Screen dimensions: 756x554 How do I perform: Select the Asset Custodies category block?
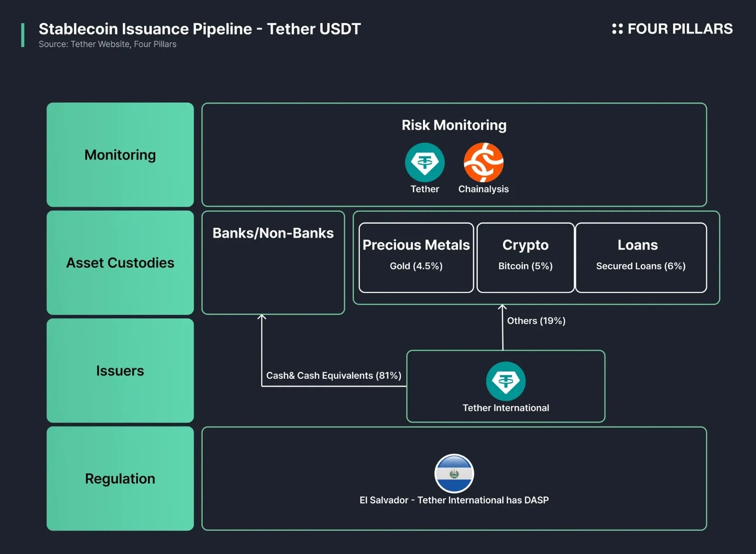(x=120, y=263)
